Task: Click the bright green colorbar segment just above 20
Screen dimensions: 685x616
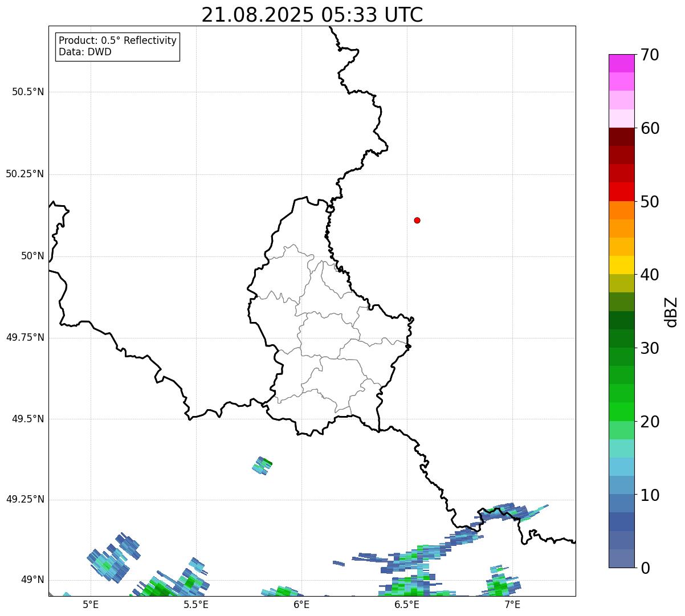Action: (621, 412)
